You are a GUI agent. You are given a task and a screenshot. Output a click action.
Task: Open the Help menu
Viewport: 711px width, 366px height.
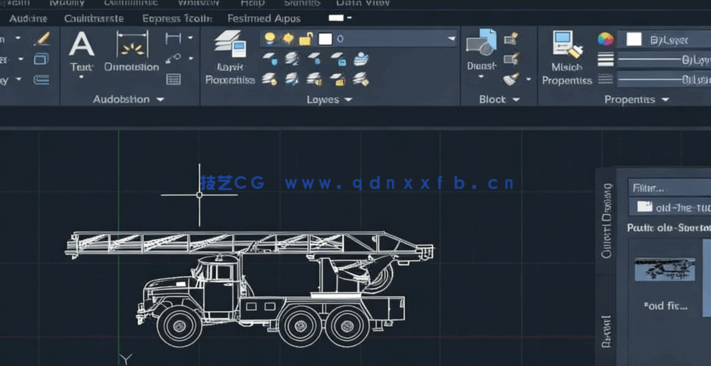click(x=252, y=3)
